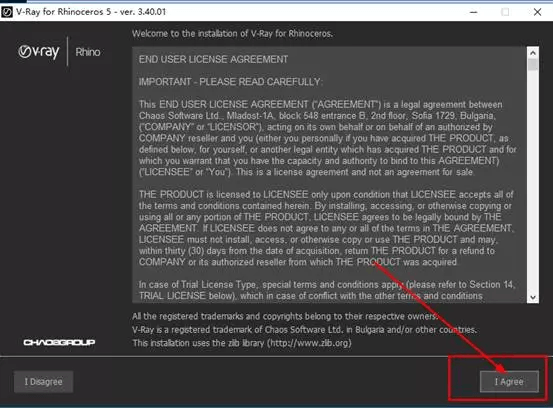Click the Welcome to the installation message
553x408 pixels.
click(232, 34)
